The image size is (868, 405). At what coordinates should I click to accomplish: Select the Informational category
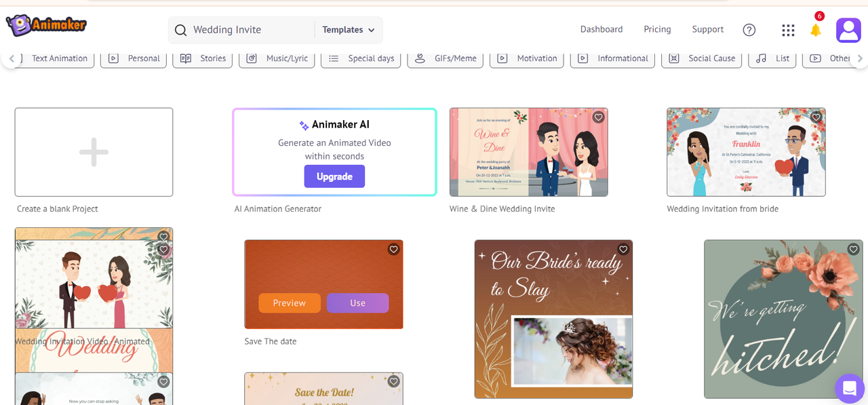pyautogui.click(x=613, y=58)
